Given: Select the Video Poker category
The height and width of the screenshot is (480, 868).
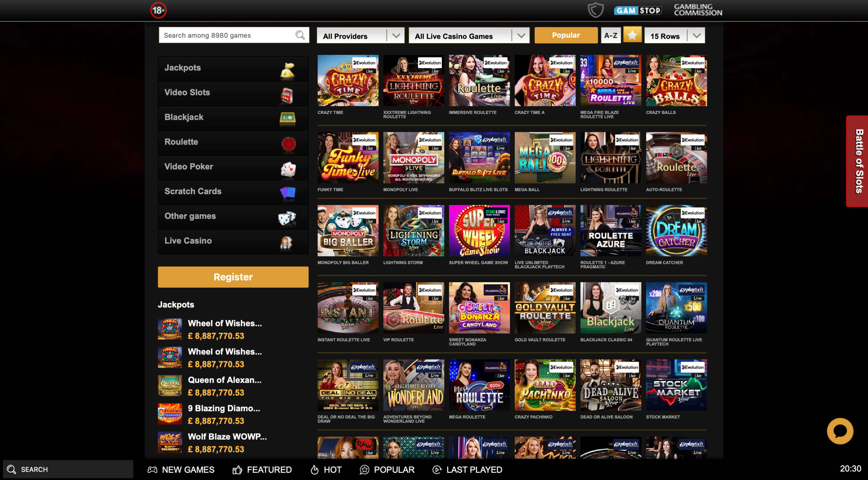Looking at the screenshot, I should [233, 167].
